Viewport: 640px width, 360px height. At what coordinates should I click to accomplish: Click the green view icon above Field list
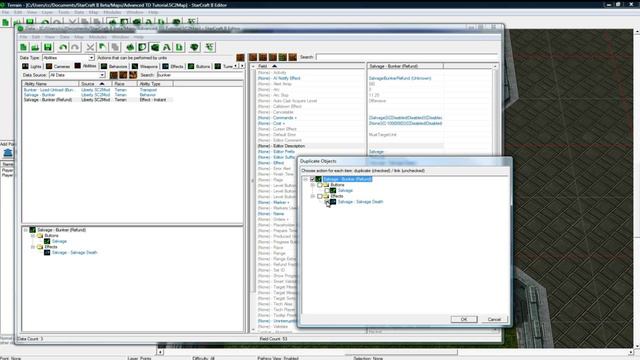pos(282,57)
